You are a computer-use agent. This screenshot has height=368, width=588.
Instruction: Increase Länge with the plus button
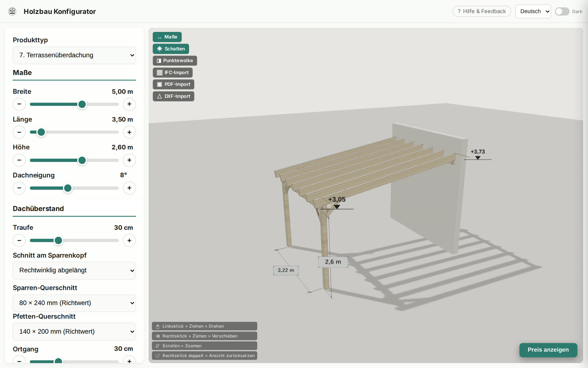[x=129, y=132]
